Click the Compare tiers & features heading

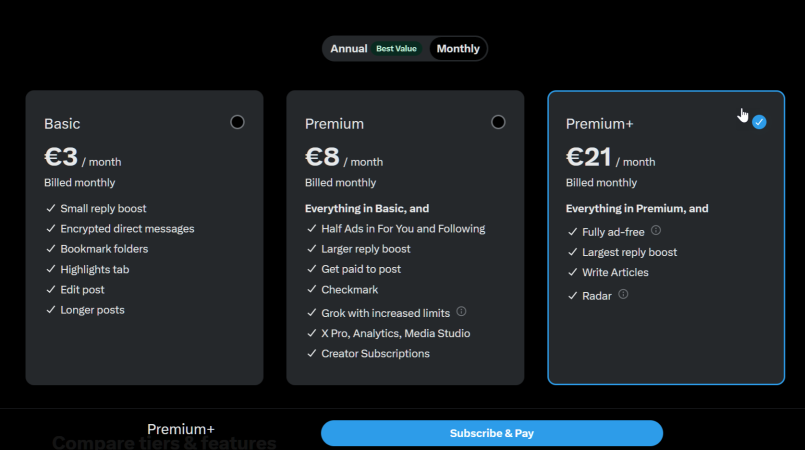[164, 443]
